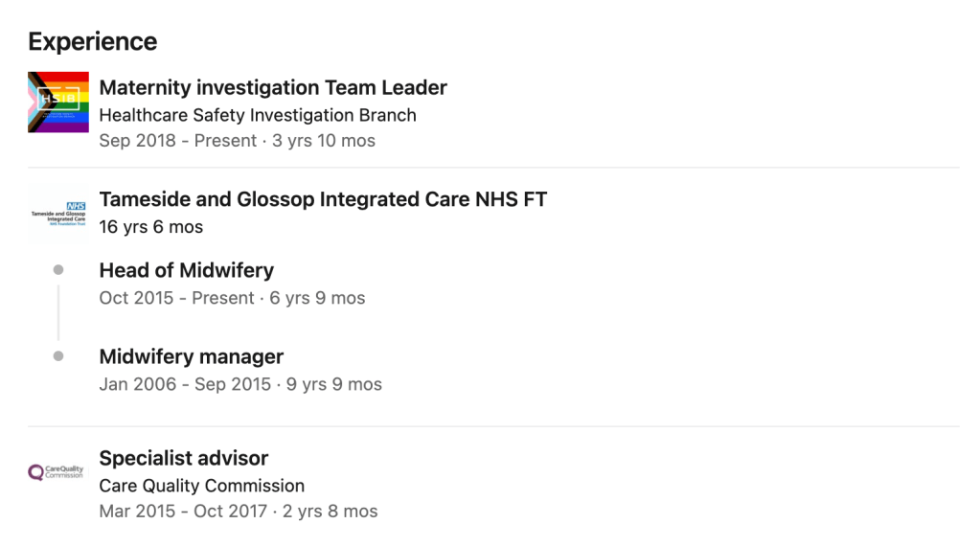Visit Healthcare Safety Investigation Branch company name

click(x=258, y=115)
